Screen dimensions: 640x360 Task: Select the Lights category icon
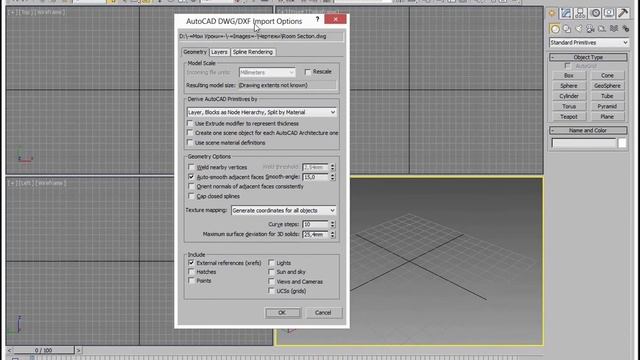point(578,29)
